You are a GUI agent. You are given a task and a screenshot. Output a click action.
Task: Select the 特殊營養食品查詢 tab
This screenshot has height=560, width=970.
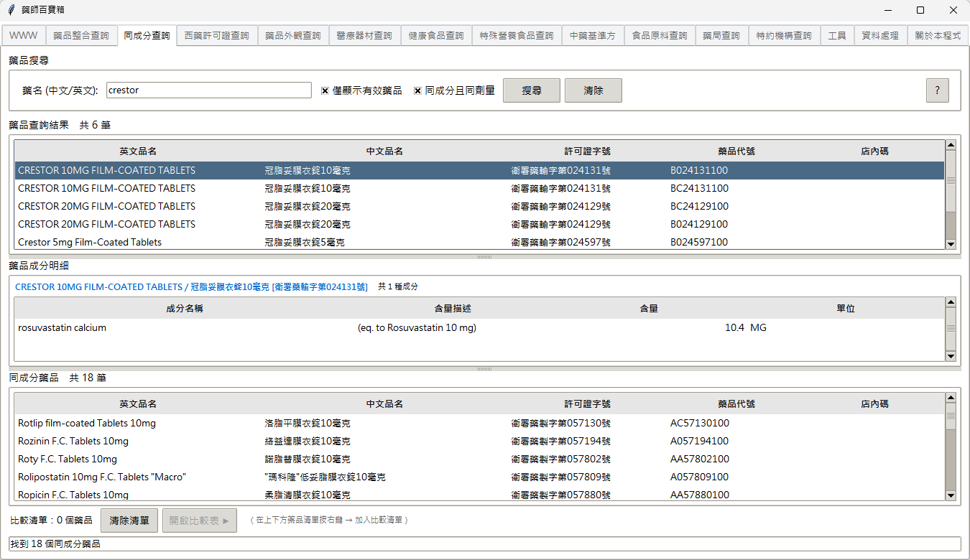[517, 36]
